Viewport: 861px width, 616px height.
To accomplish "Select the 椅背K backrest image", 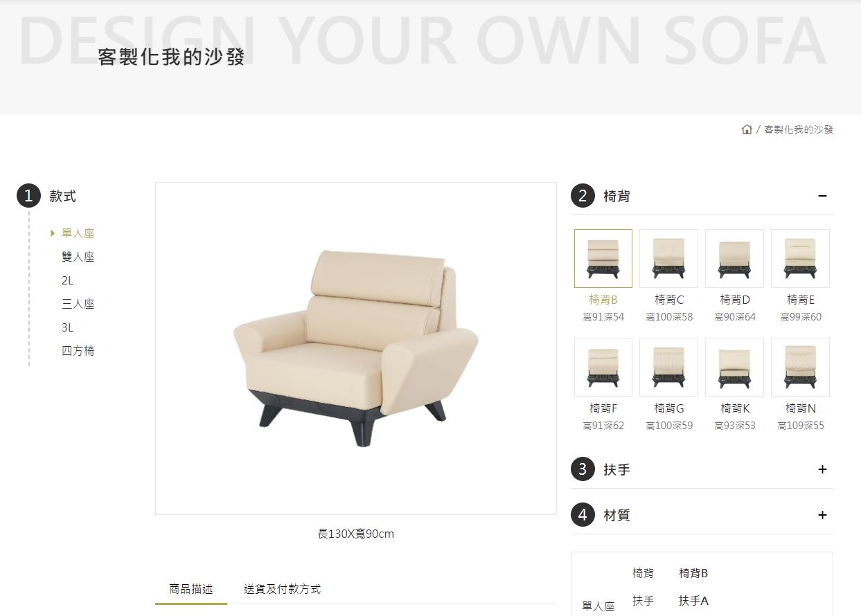I will 734,367.
